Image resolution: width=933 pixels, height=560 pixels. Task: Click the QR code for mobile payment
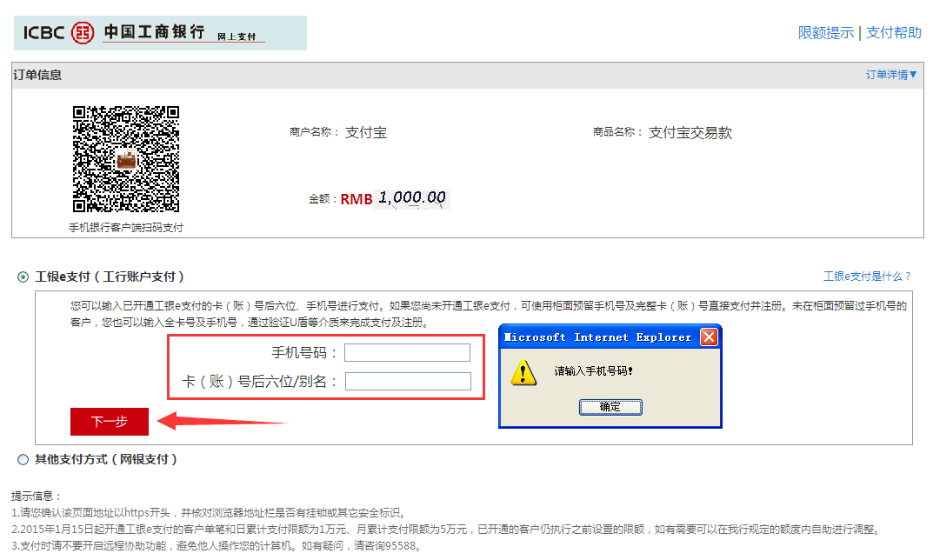click(126, 159)
